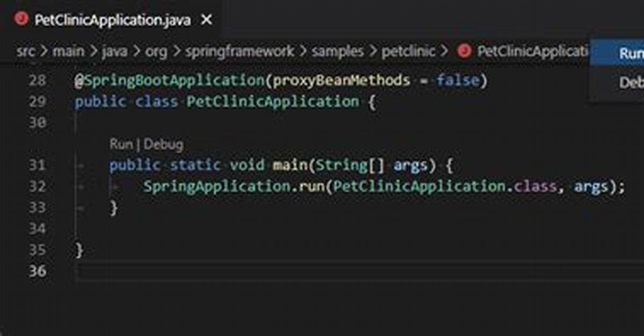The width and height of the screenshot is (644, 336).
Task: Click SpringApplication on line 32
Action: point(216,186)
